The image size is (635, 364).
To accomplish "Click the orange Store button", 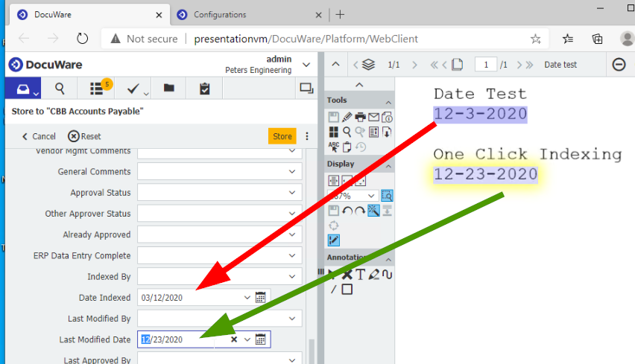I will pos(282,136).
